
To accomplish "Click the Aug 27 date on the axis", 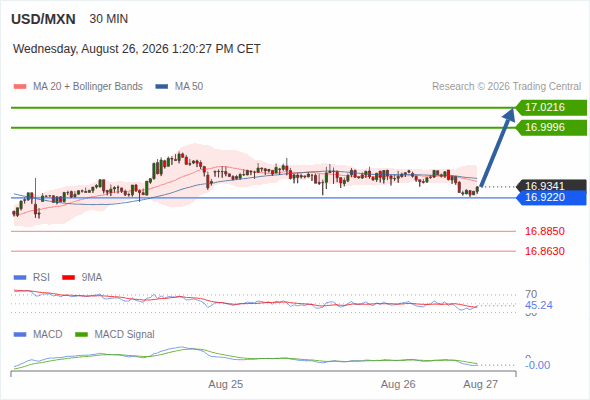I will click(x=481, y=384).
